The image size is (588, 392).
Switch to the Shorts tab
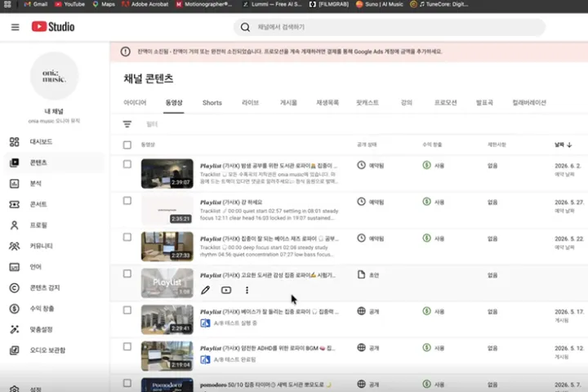tap(212, 102)
